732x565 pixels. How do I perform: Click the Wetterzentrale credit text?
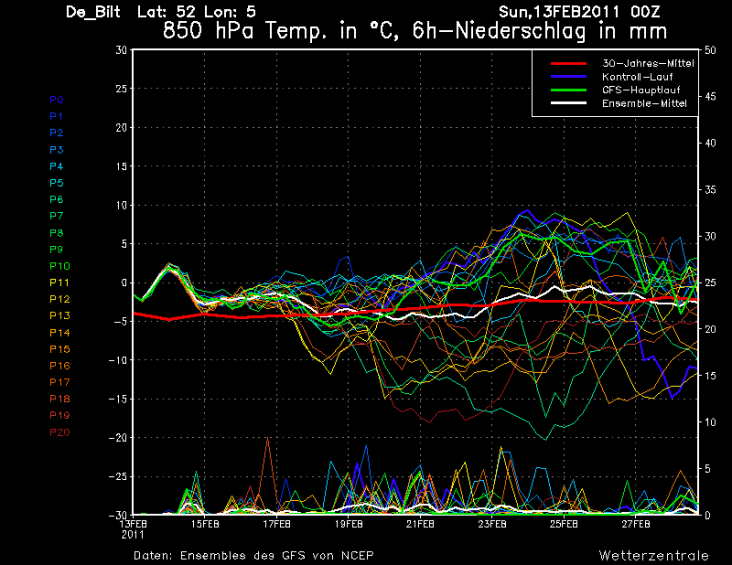[654, 556]
